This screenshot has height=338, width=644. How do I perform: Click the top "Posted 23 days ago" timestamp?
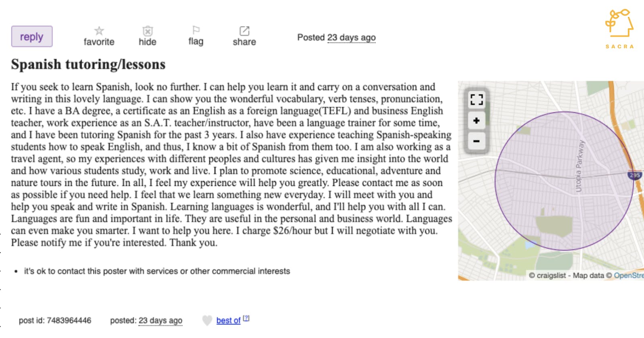(x=351, y=37)
